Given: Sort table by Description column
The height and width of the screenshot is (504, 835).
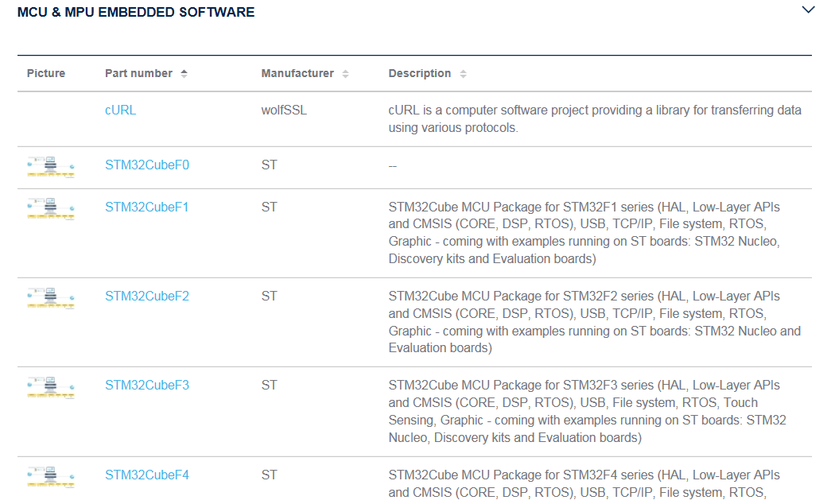Looking at the screenshot, I should click(463, 74).
